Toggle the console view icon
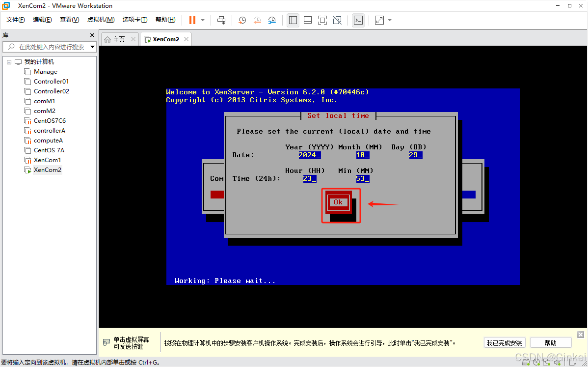Screen dimensions: 588x367 [x=358, y=20]
